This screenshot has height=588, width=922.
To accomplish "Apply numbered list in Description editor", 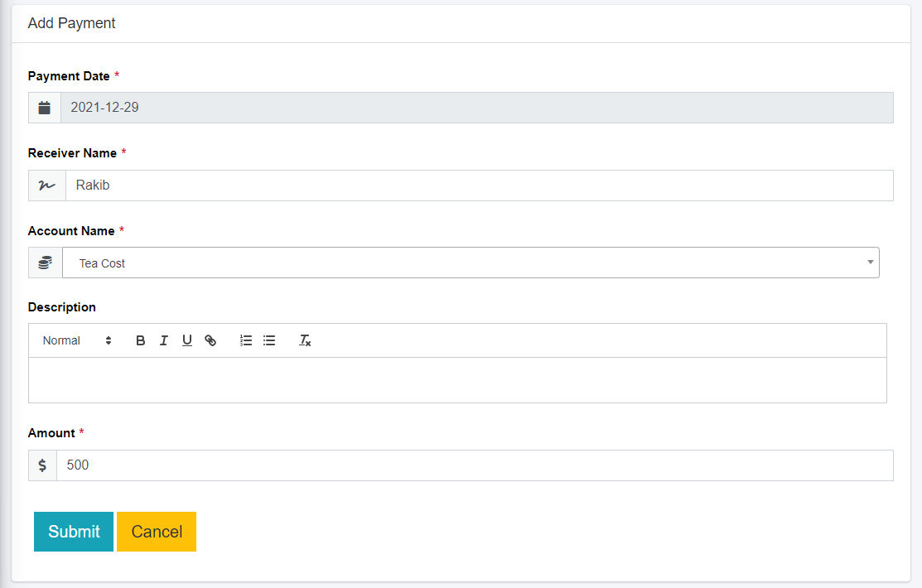I will 246,340.
